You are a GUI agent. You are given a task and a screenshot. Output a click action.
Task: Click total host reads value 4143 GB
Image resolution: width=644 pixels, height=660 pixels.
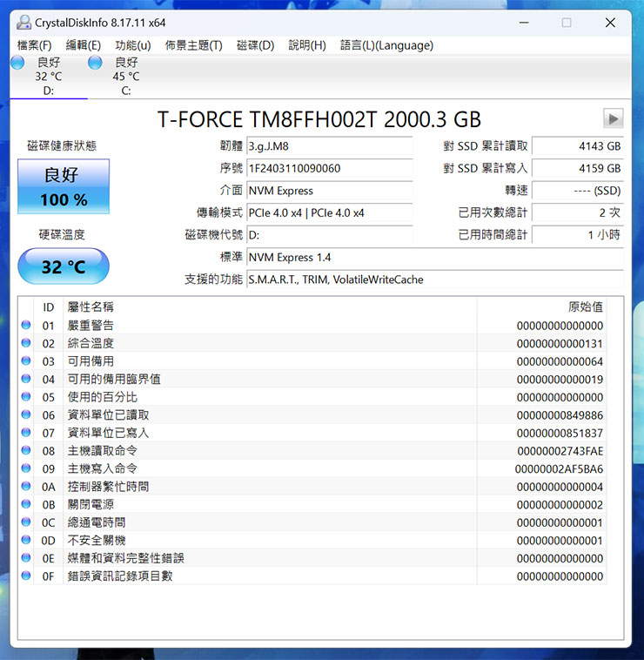578,146
